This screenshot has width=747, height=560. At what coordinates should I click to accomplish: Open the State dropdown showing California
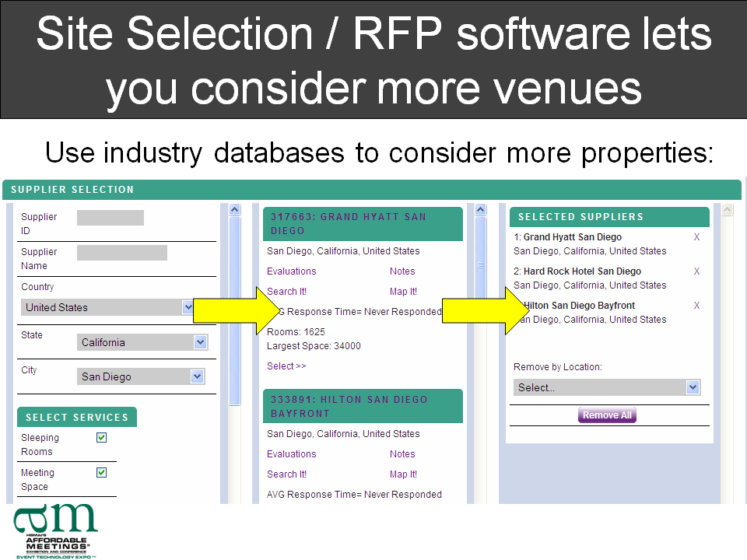[142, 342]
